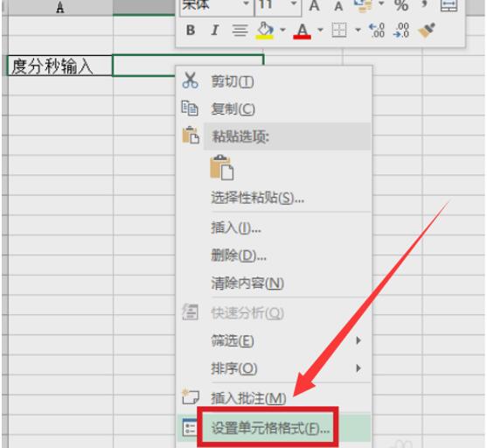Open borders dropdown arrow
487x448 pixels.
(358, 30)
